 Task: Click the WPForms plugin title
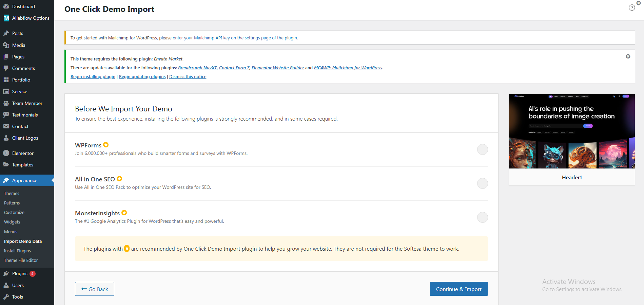pos(88,145)
